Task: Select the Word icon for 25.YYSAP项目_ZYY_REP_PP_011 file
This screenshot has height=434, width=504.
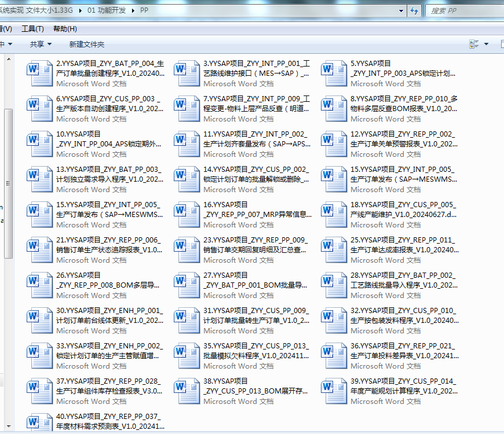Action: (334, 249)
